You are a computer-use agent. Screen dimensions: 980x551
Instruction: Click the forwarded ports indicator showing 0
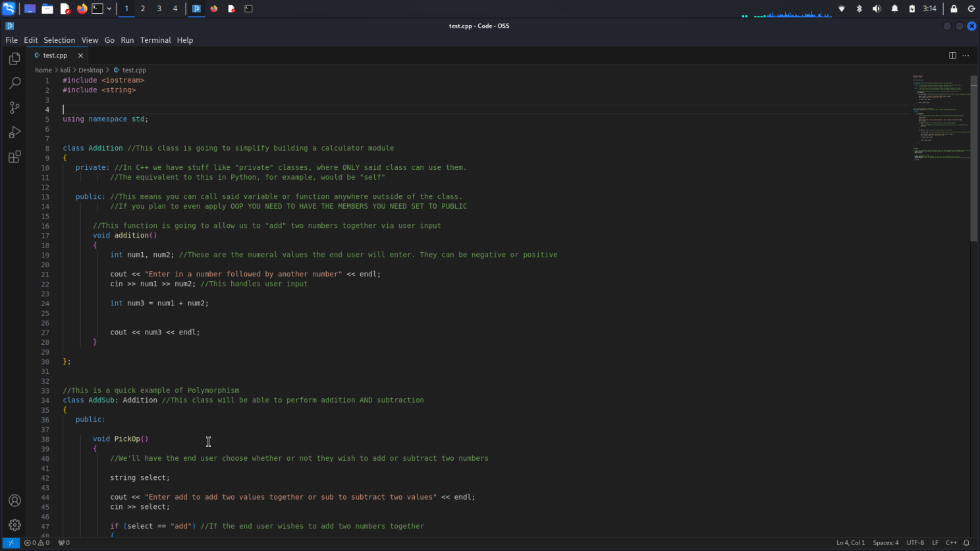click(64, 543)
